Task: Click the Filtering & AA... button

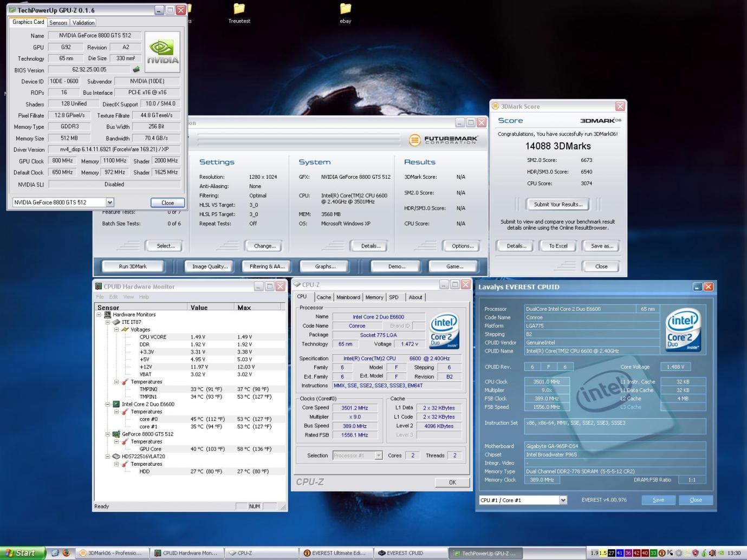Action: click(x=267, y=266)
